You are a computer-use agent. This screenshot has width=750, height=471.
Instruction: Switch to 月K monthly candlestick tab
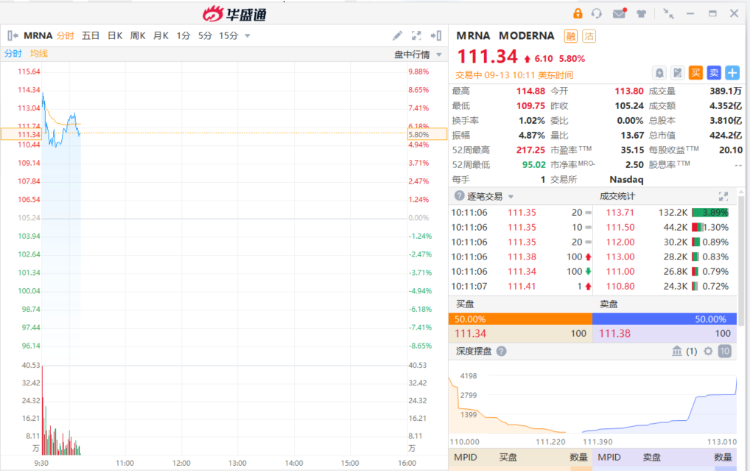click(x=161, y=35)
